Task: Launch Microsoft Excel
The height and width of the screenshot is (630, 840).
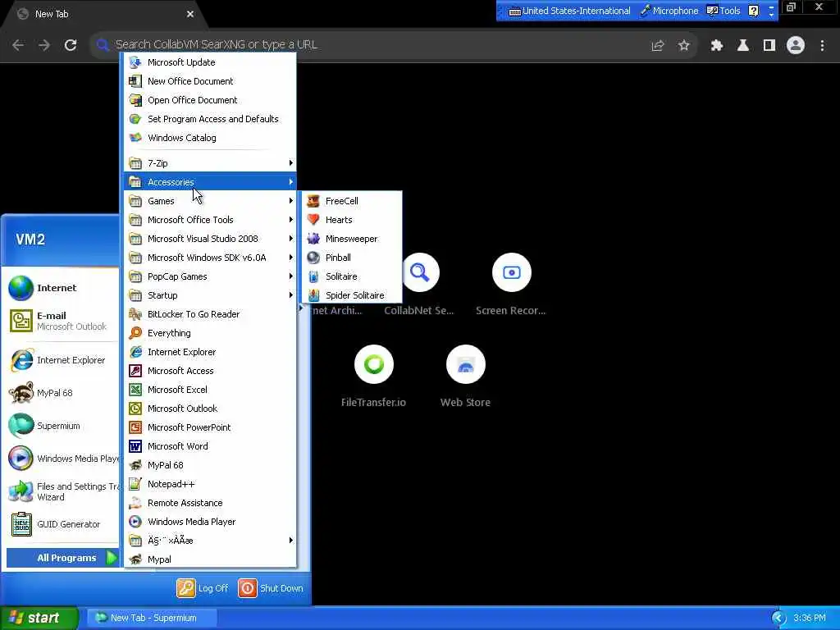Action: [x=210, y=390]
